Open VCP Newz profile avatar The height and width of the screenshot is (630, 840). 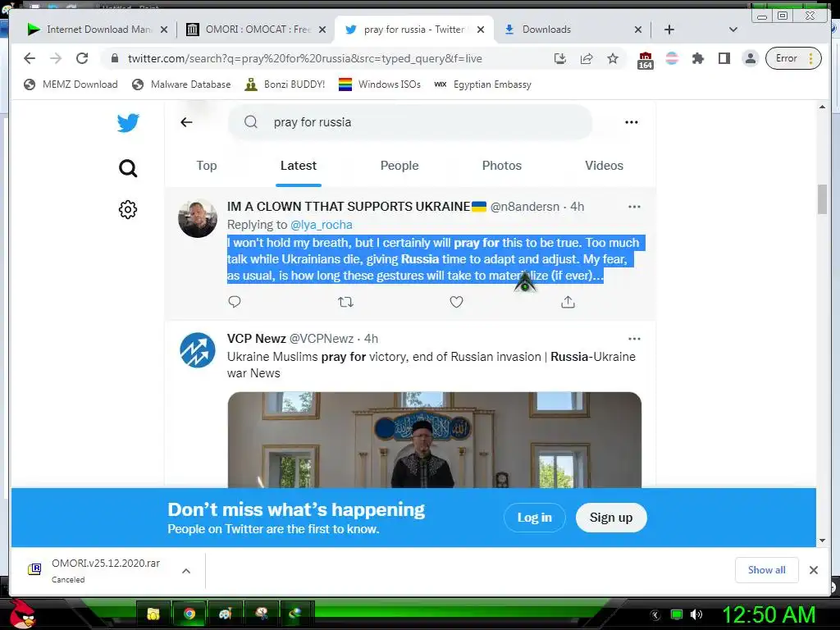click(x=198, y=350)
